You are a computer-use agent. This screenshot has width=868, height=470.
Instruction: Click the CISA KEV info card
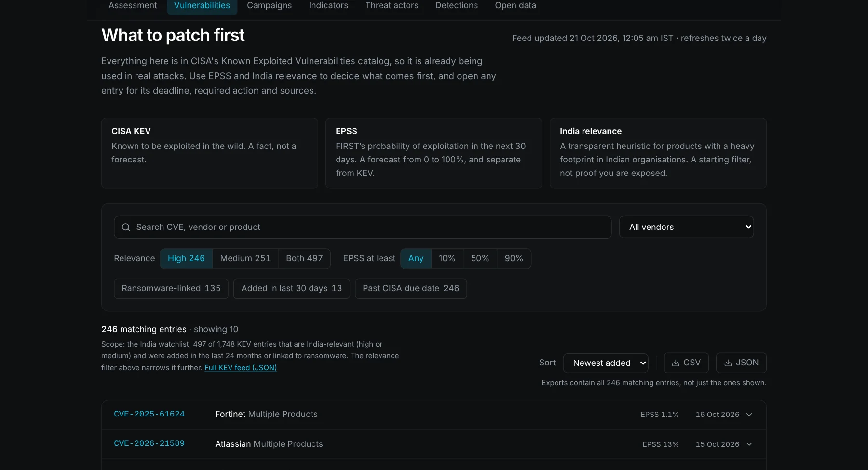pos(210,153)
